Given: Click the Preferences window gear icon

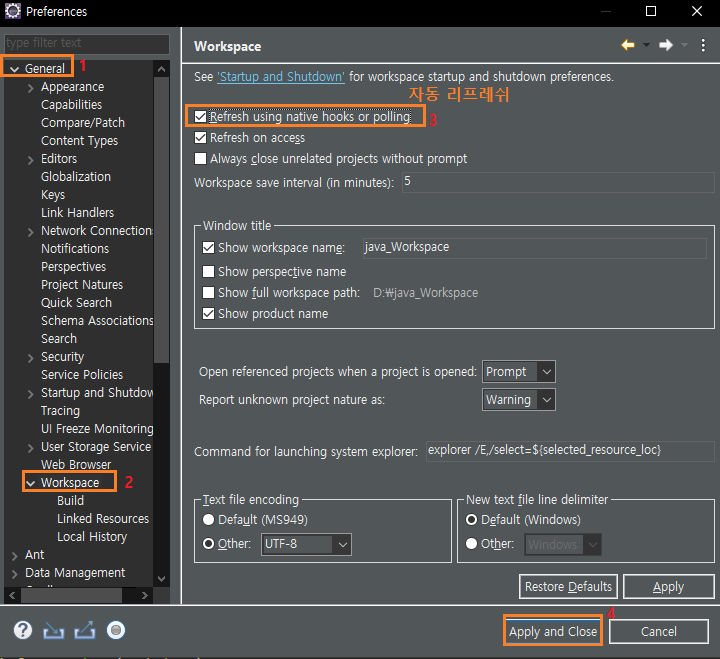Looking at the screenshot, I should [12, 11].
